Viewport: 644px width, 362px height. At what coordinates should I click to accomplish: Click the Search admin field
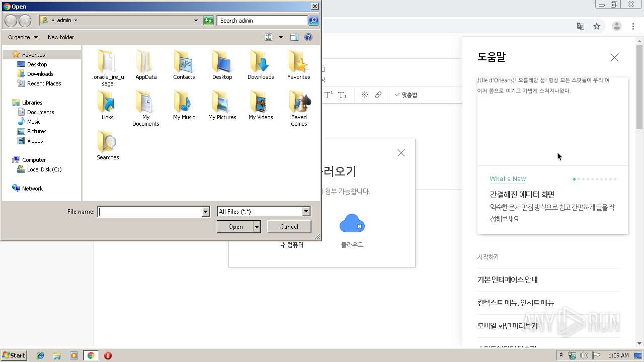pyautogui.click(x=263, y=21)
